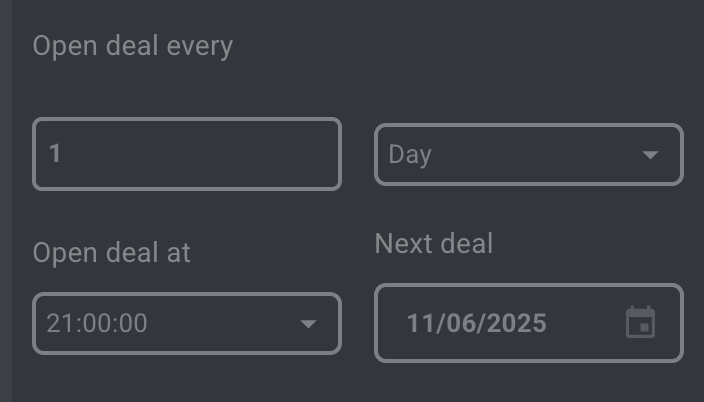The image size is (704, 402).
Task: Show the date picker for Next deal
Action: pyautogui.click(x=640, y=323)
